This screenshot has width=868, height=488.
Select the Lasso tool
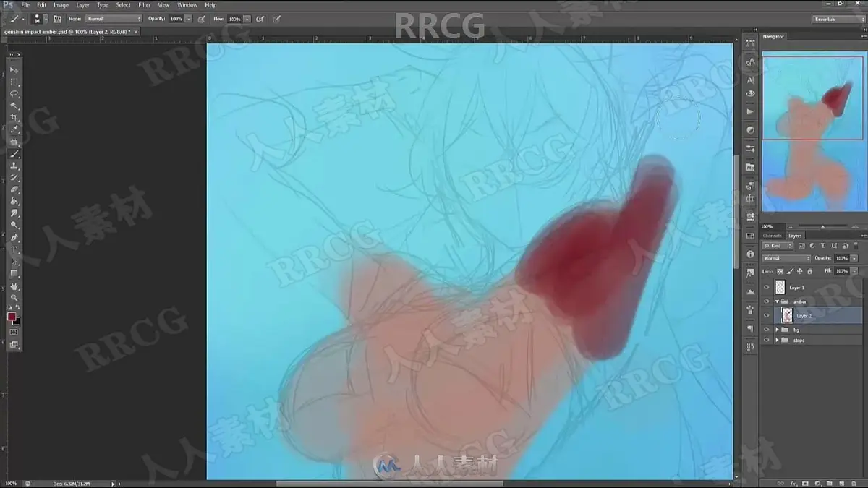pyautogui.click(x=14, y=94)
